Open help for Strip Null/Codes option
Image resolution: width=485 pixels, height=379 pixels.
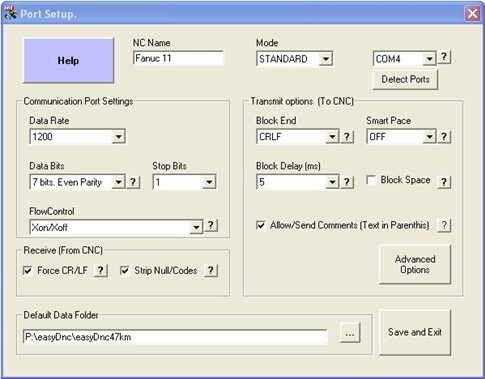tap(211, 270)
